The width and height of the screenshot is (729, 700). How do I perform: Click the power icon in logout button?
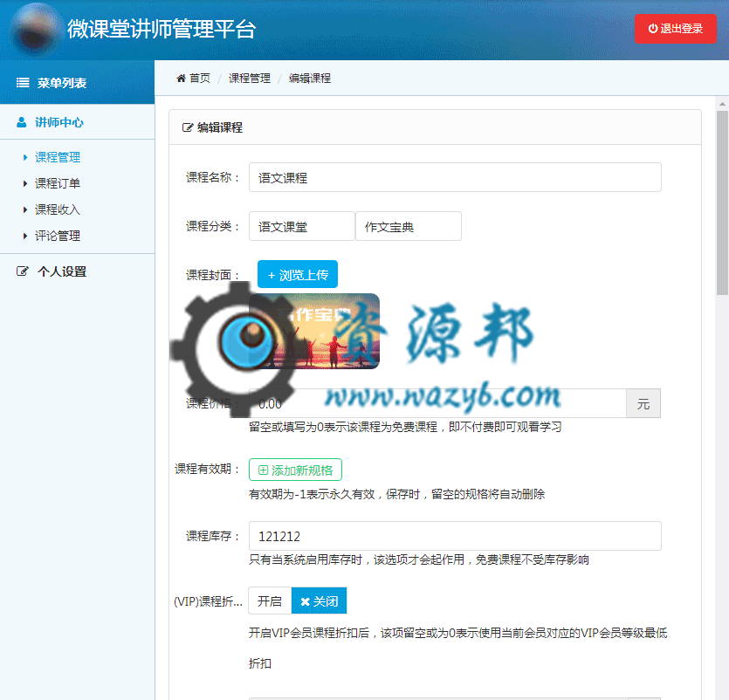click(x=653, y=28)
